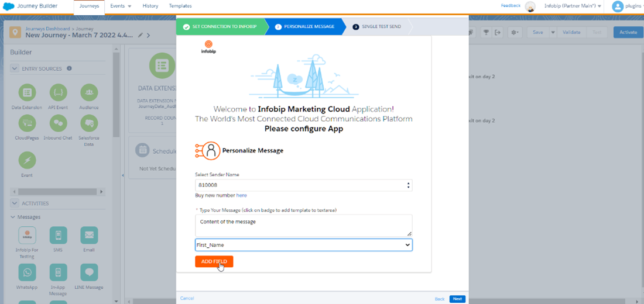
Task: Click the Cancel link in dialog
Action: coord(187,298)
